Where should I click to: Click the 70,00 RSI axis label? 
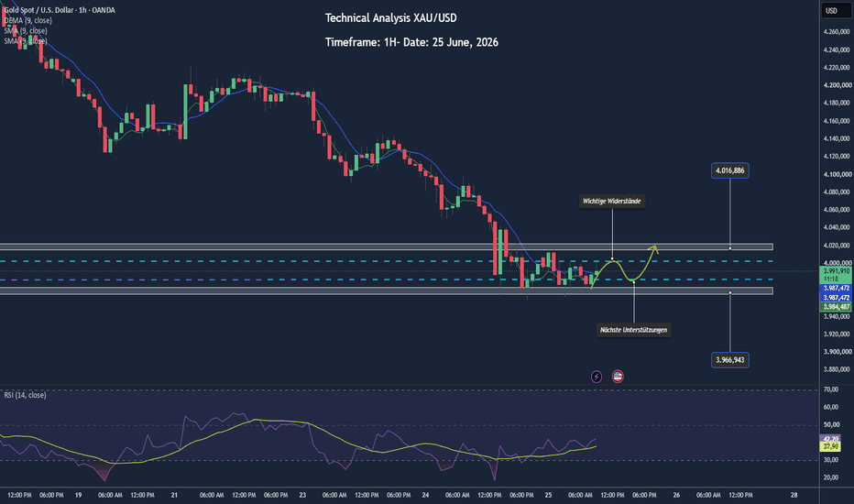pos(831,389)
